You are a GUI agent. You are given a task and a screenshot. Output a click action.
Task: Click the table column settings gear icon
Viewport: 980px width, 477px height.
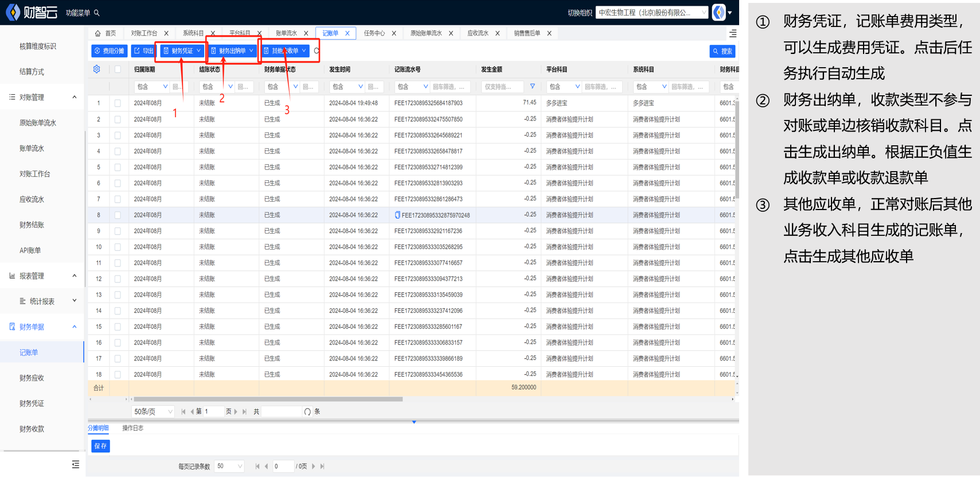[96, 69]
